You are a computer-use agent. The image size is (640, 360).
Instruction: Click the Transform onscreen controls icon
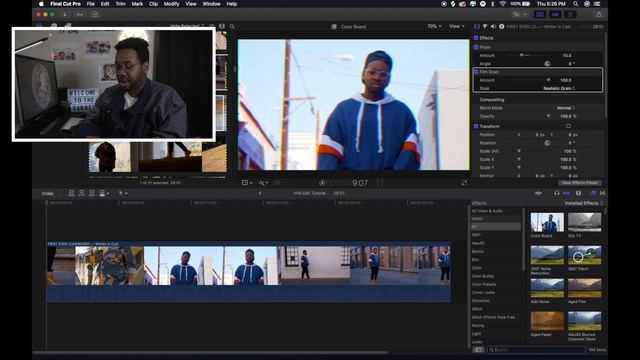(568, 126)
